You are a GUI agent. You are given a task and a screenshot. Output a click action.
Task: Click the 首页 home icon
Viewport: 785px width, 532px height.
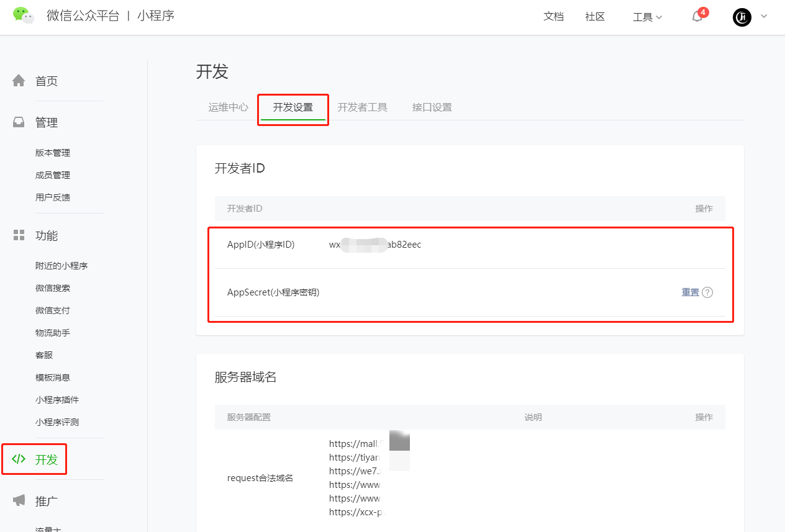click(19, 81)
